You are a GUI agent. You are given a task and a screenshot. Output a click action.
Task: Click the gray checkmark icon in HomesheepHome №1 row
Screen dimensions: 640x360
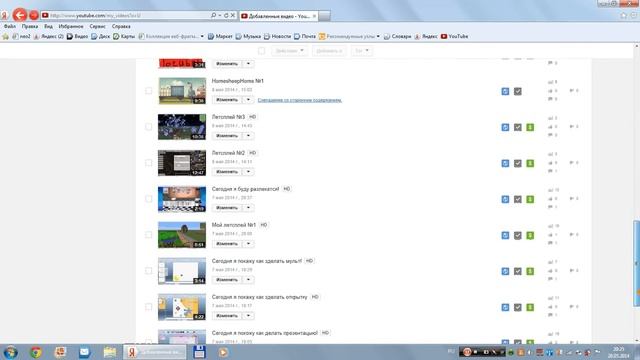point(518,91)
